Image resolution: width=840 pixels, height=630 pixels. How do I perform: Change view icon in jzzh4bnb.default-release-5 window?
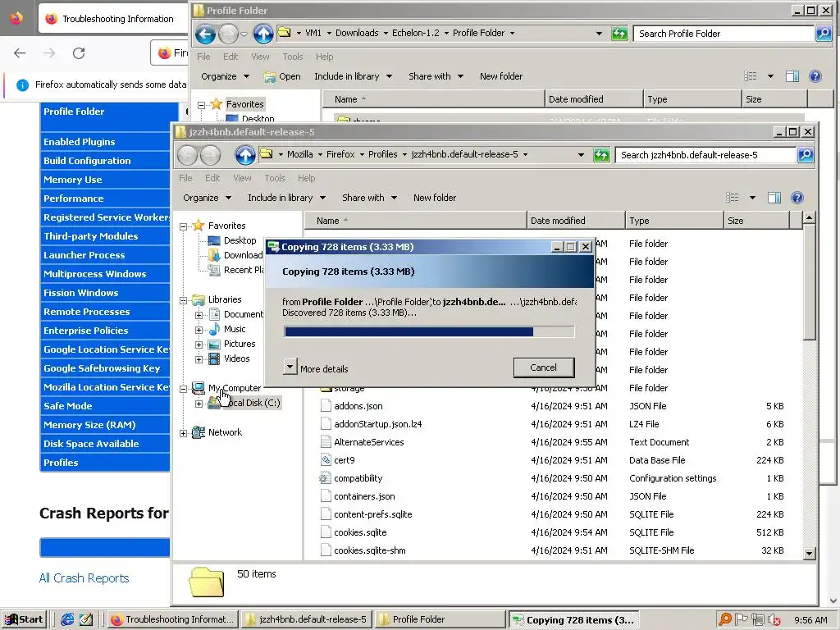click(732, 198)
